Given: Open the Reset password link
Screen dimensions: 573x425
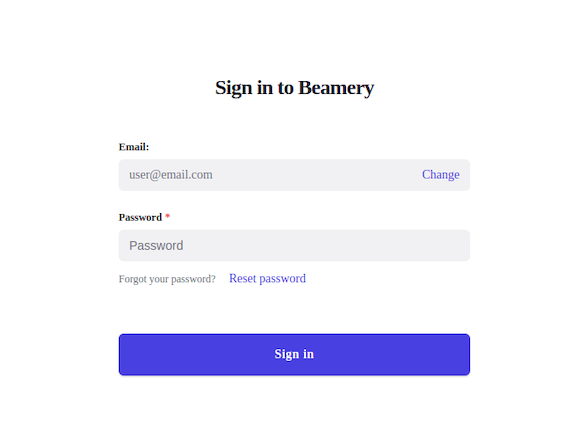Looking at the screenshot, I should [267, 278].
